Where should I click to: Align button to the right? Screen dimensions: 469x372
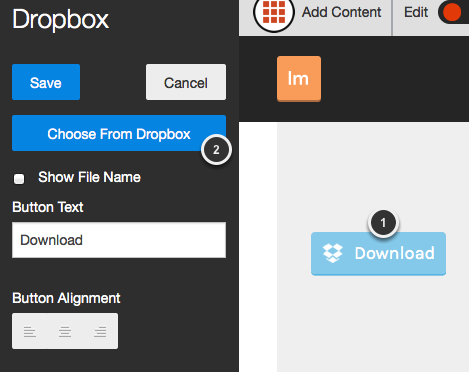(x=100, y=331)
